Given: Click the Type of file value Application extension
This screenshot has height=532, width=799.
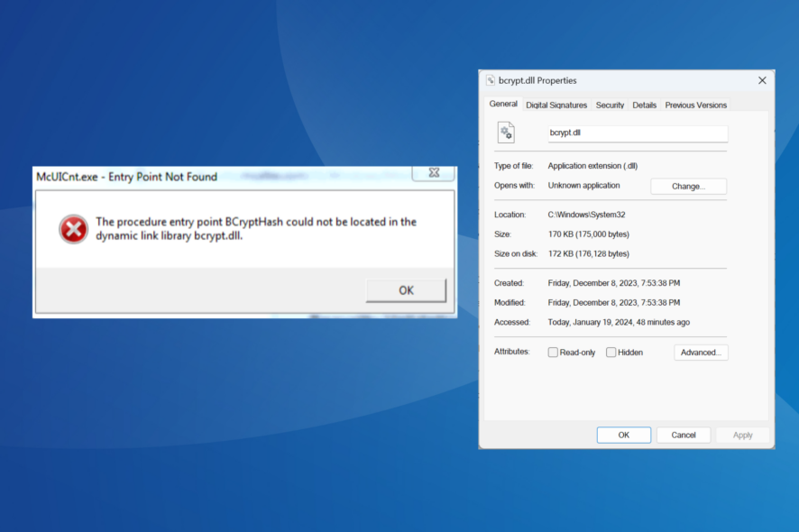Looking at the screenshot, I should pyautogui.click(x=592, y=166).
